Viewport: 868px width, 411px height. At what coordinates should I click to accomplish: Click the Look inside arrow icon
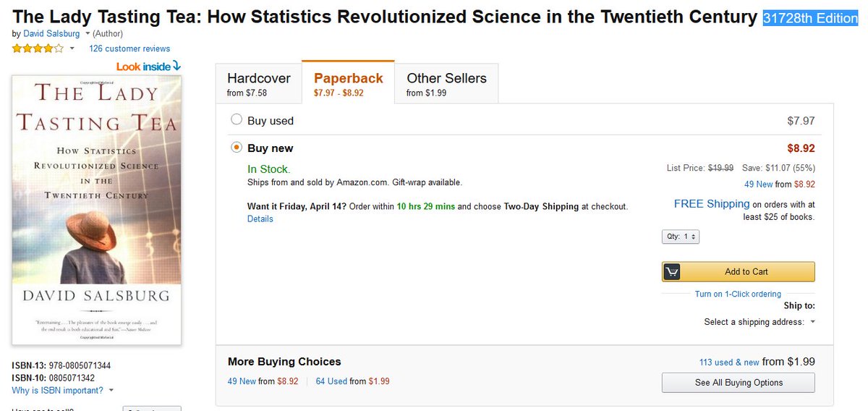(176, 67)
